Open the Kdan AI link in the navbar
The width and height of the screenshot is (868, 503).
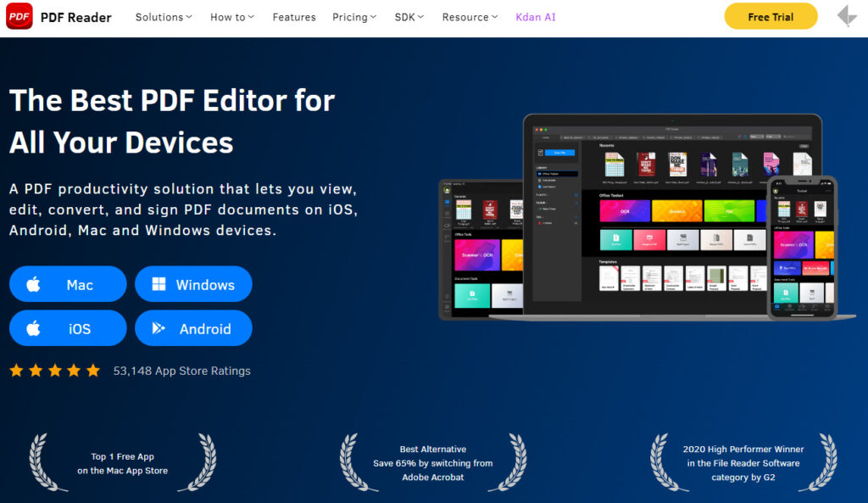coord(536,17)
